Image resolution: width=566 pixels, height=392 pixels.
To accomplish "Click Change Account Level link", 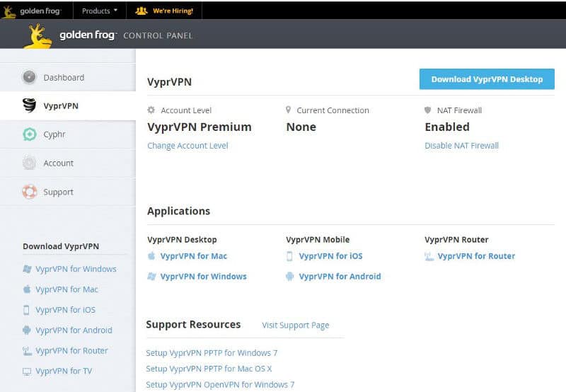I will coord(187,146).
